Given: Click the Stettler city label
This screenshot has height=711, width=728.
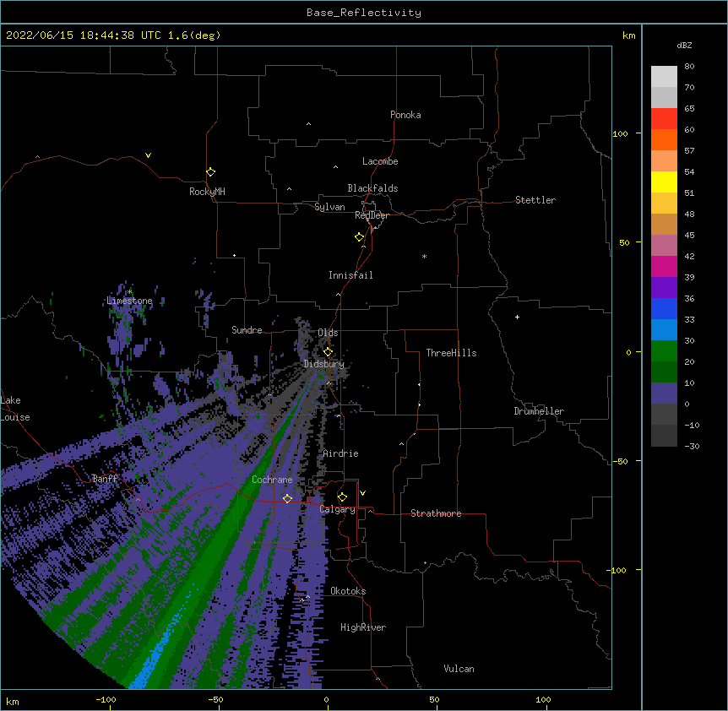Looking at the screenshot, I should click(535, 200).
